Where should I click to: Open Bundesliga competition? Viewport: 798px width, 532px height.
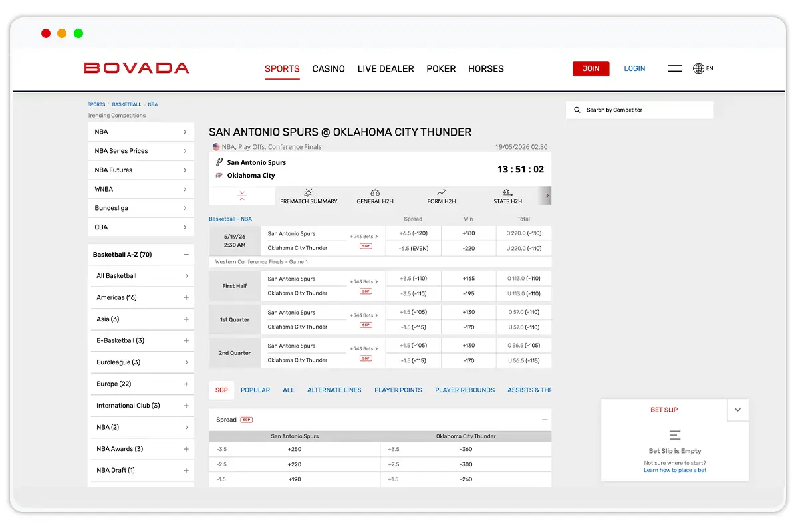(141, 208)
